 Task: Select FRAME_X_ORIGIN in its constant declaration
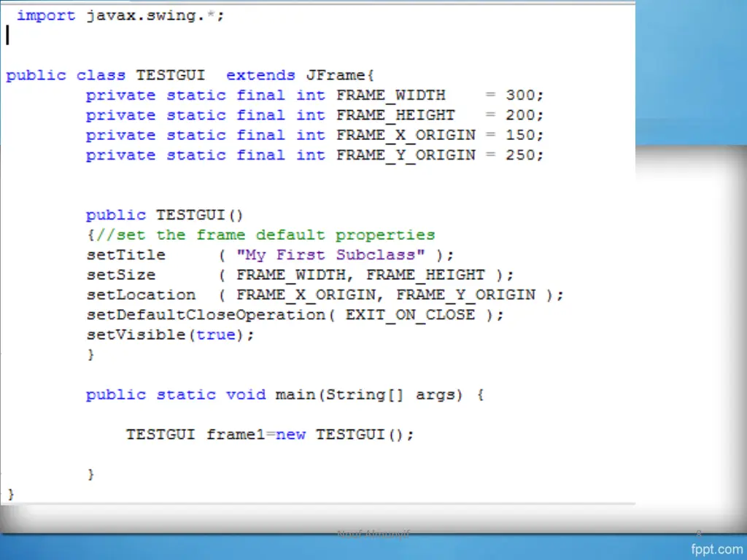pyautogui.click(x=406, y=135)
